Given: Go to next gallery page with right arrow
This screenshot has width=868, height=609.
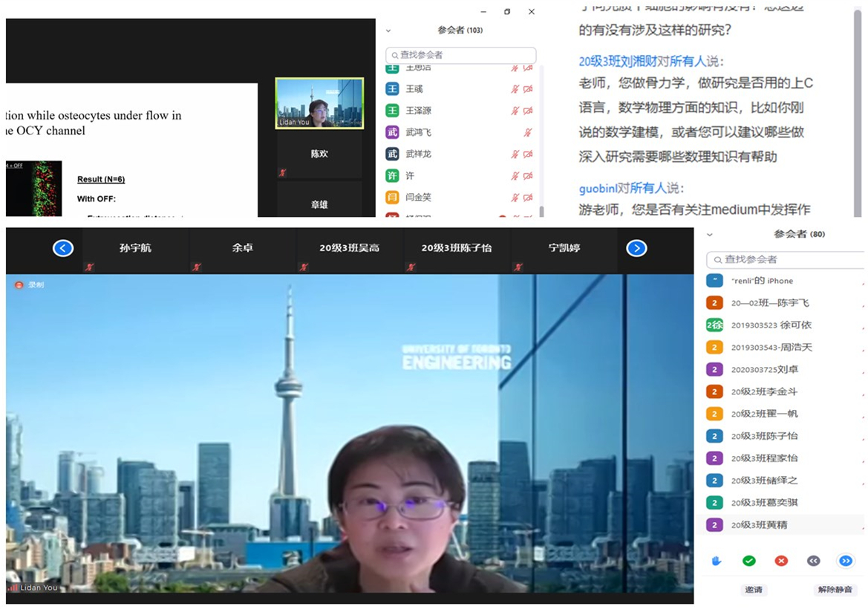Looking at the screenshot, I should coord(636,248).
